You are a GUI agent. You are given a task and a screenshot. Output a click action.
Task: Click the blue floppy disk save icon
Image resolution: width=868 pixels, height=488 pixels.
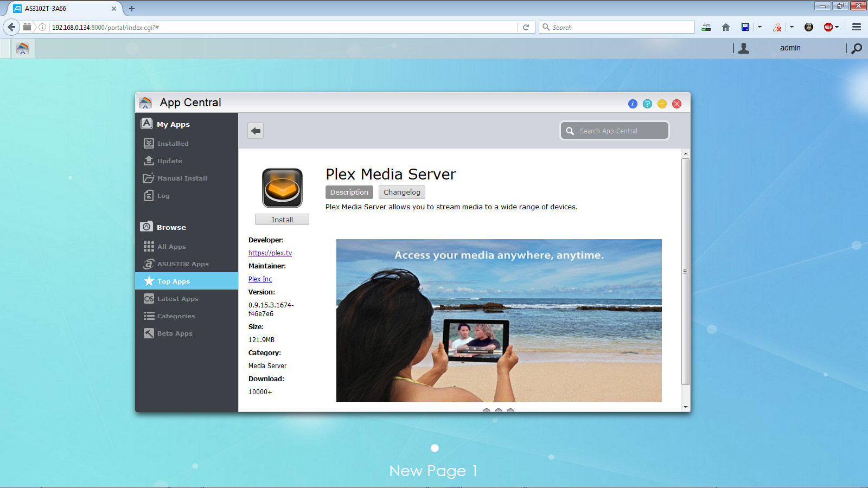coord(745,27)
